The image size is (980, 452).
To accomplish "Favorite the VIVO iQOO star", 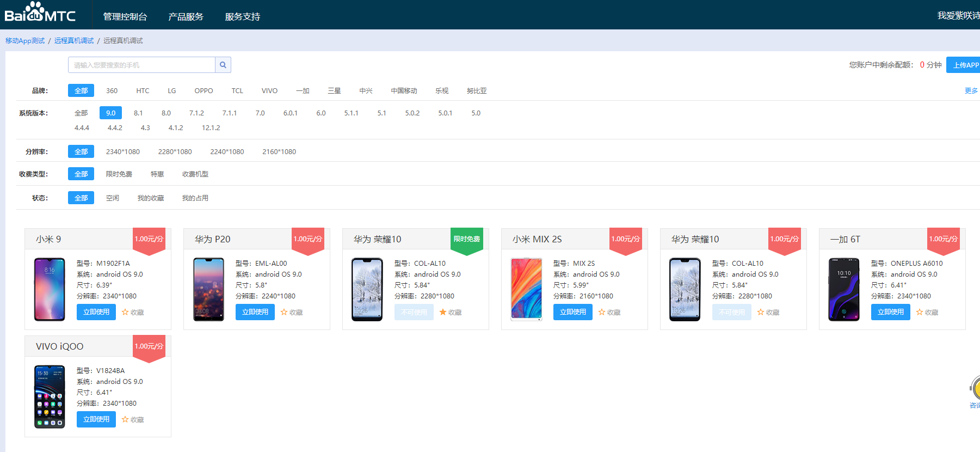I will point(125,419).
